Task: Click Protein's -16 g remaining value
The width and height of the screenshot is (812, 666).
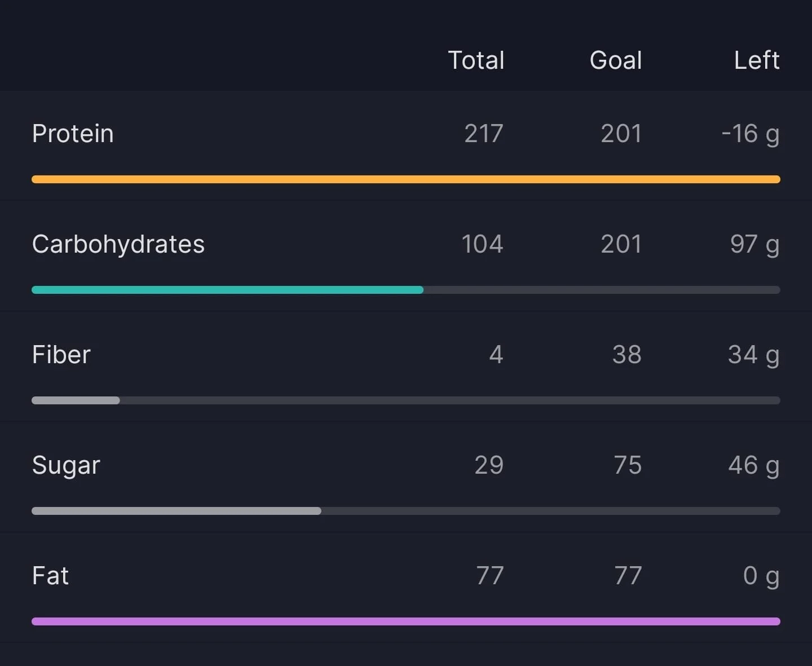Action: point(751,135)
